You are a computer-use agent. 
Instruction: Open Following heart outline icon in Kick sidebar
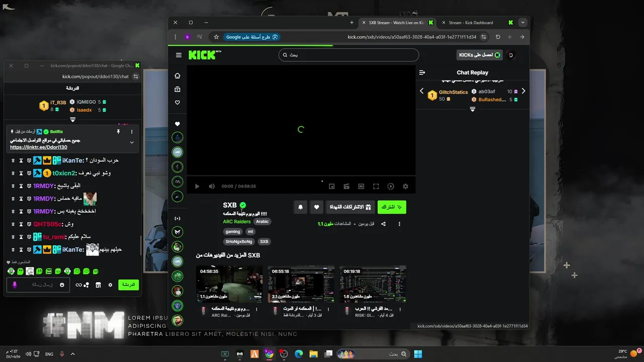[x=177, y=103]
